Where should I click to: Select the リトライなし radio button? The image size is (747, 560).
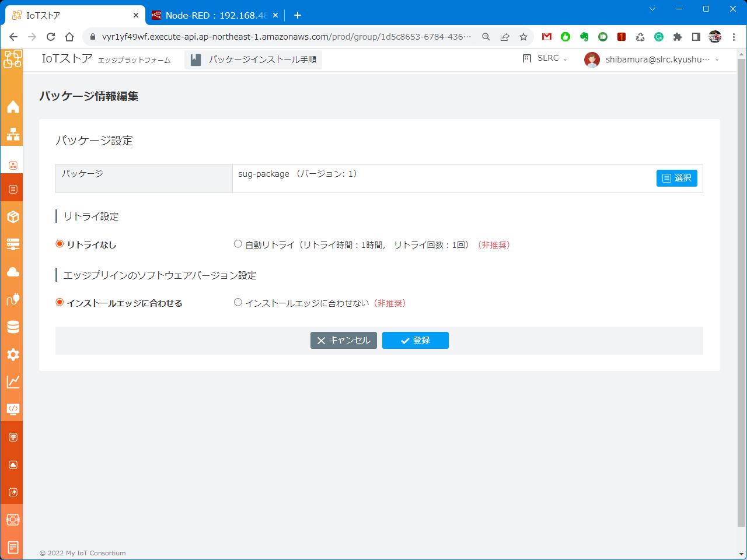[60, 244]
